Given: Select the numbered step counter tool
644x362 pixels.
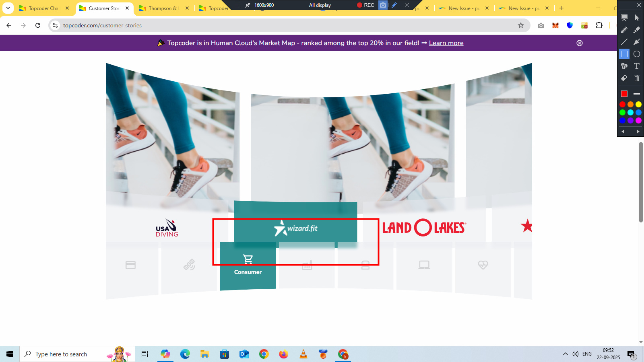Looking at the screenshot, I should pyautogui.click(x=624, y=66).
